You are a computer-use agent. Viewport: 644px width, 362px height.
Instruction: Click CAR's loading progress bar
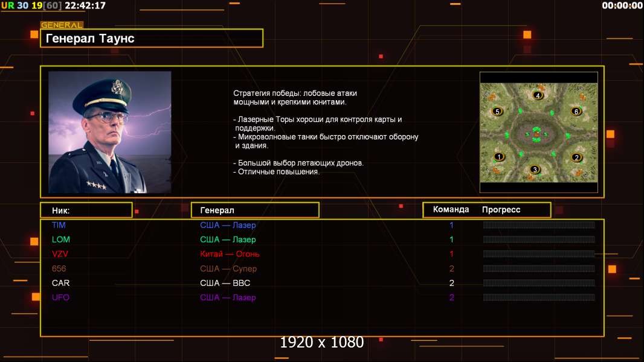[x=539, y=283]
